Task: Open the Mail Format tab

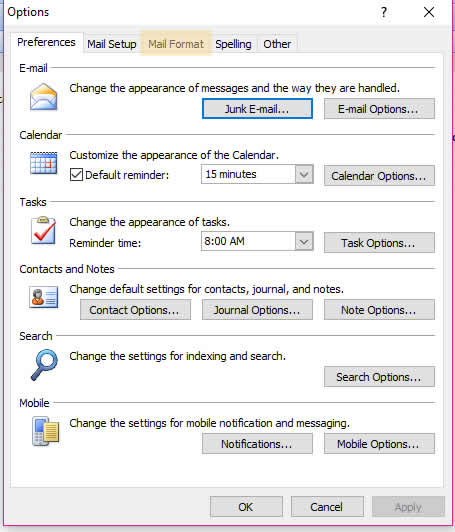Action: pos(176,44)
